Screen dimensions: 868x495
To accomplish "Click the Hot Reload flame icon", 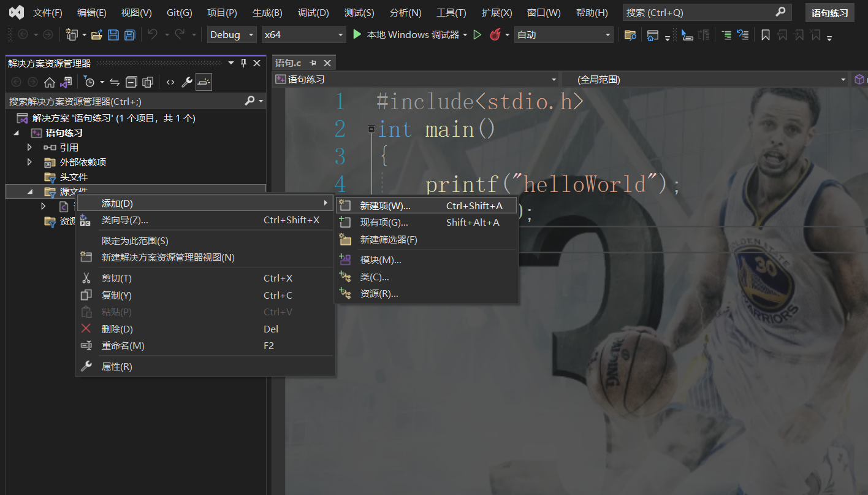I will [495, 35].
